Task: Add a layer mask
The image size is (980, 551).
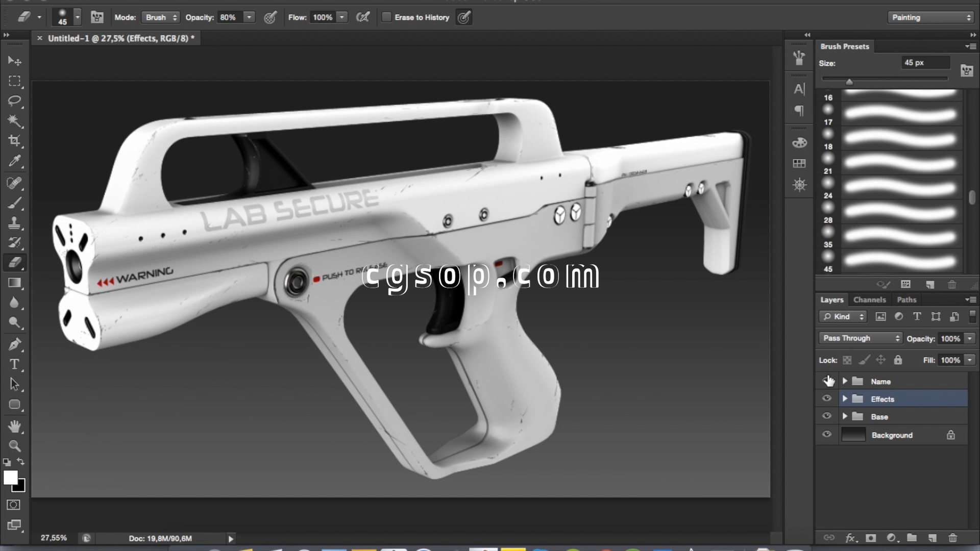Action: pos(871,538)
